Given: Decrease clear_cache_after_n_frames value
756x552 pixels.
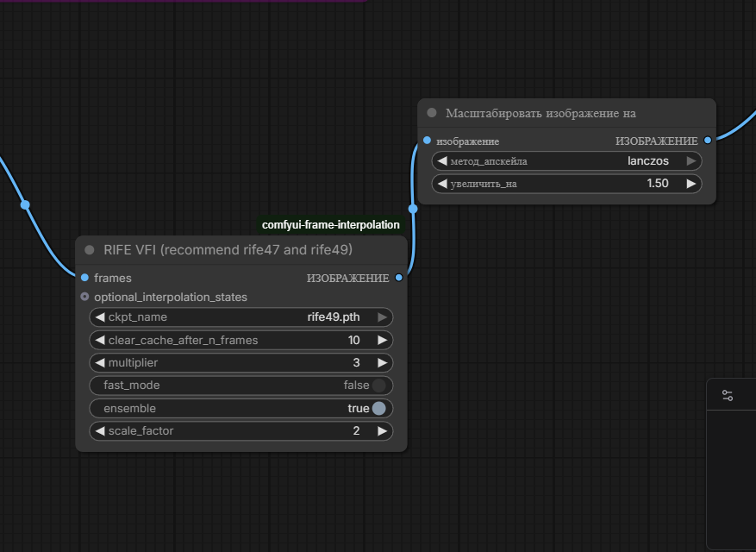Looking at the screenshot, I should 100,340.
